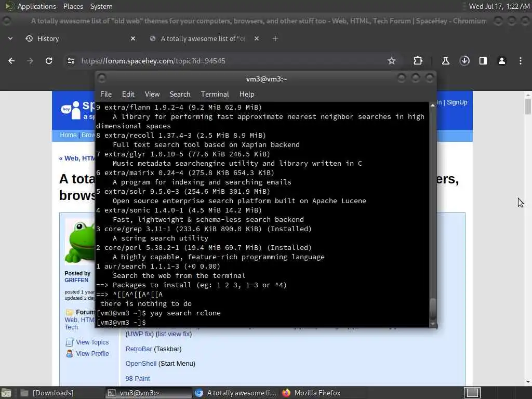The width and height of the screenshot is (532, 399).
Task: Click the View Profile person icon
Action: click(x=70, y=353)
